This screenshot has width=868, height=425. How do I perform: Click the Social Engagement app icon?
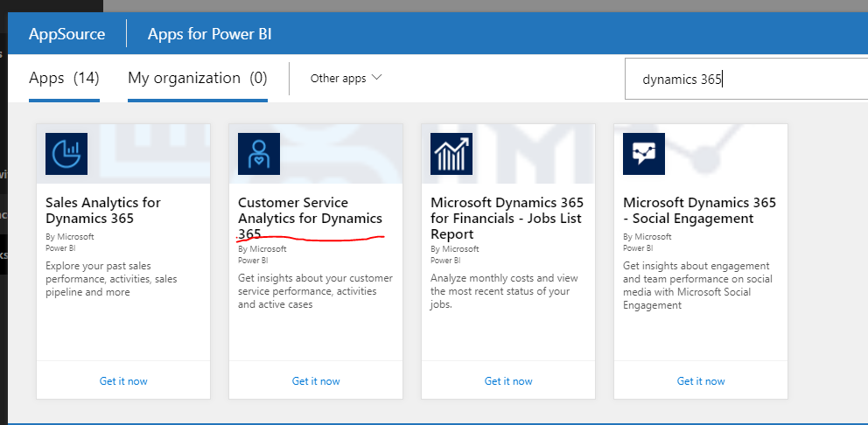click(x=644, y=154)
